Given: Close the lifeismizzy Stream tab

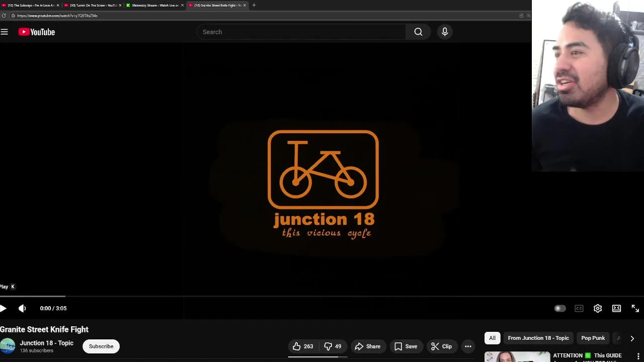Looking at the screenshot, I should click(x=183, y=5).
